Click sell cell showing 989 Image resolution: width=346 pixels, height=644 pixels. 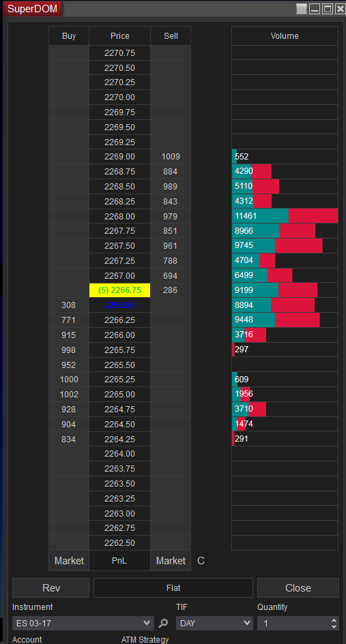[171, 187]
